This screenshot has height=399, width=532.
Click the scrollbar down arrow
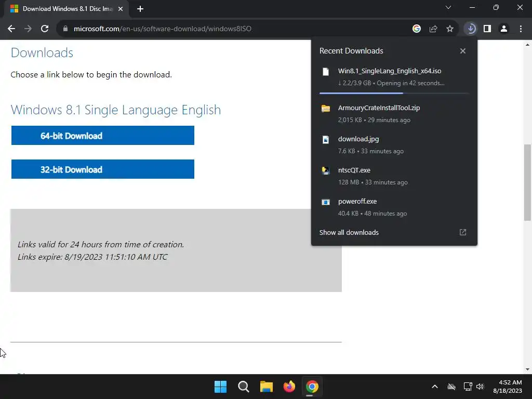(527, 369)
